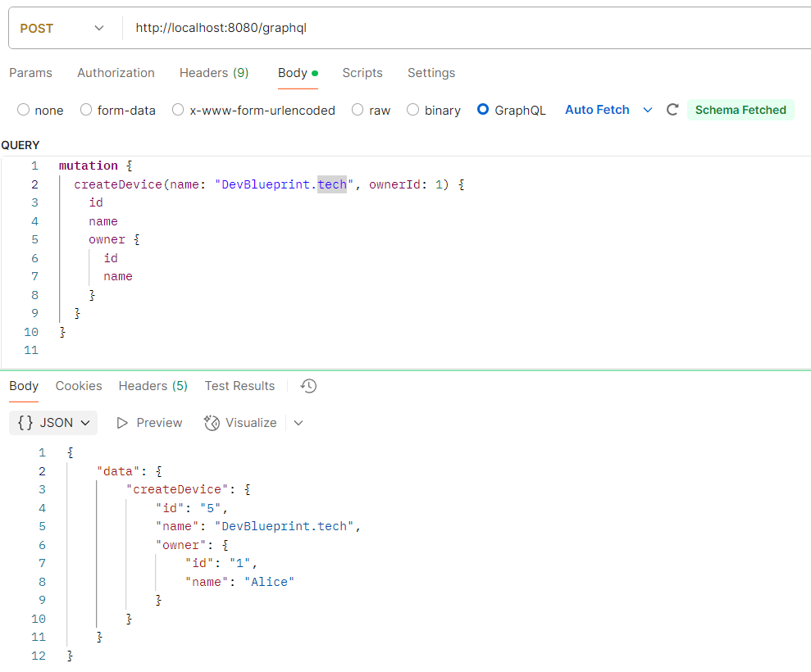Select the binary body option
Screen dimensions: 811x672
click(x=413, y=110)
